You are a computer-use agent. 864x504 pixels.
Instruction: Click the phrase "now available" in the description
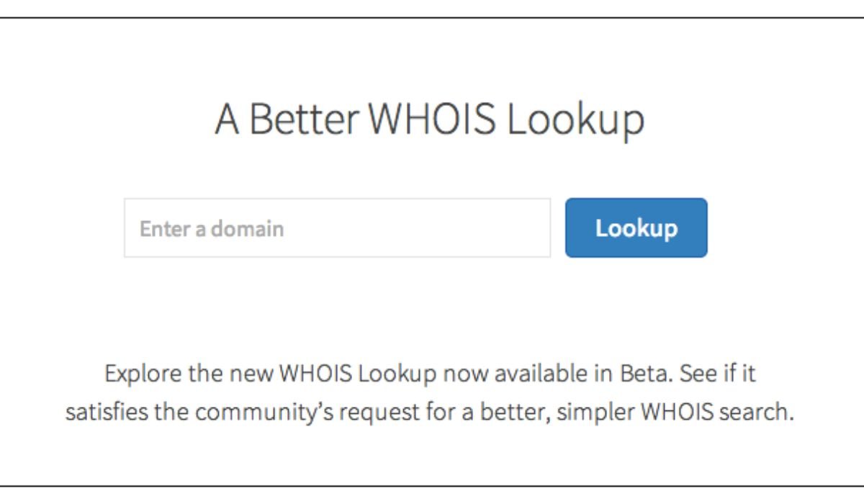click(x=512, y=375)
